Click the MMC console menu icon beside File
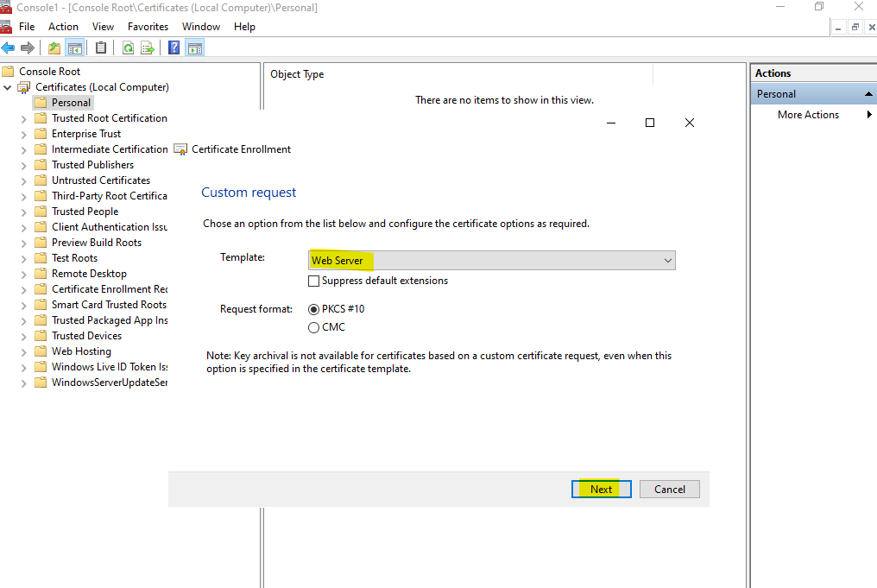Image resolution: width=877 pixels, height=588 pixels. tap(6, 27)
